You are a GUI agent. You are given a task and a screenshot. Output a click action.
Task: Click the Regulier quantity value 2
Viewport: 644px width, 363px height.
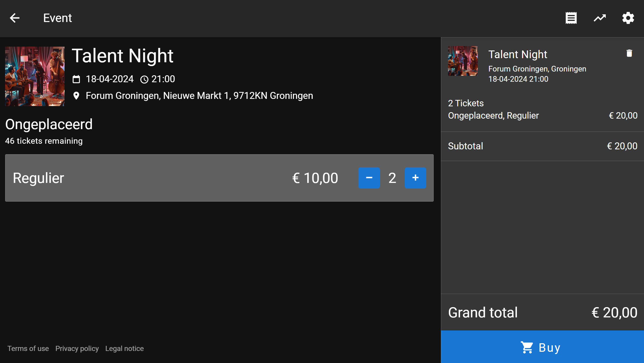[x=392, y=178]
